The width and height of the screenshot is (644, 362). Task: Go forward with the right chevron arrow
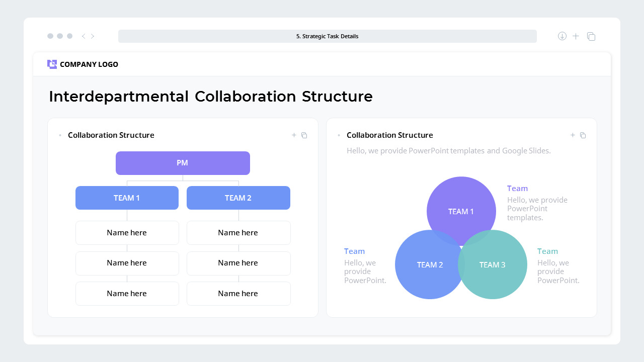pyautogui.click(x=93, y=36)
